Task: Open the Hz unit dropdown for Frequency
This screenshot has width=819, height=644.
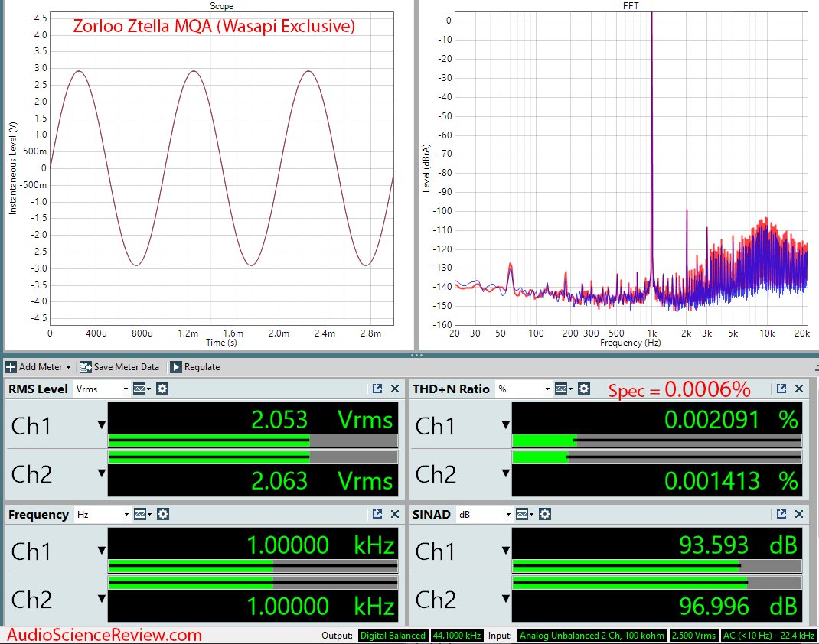Action: point(103,515)
